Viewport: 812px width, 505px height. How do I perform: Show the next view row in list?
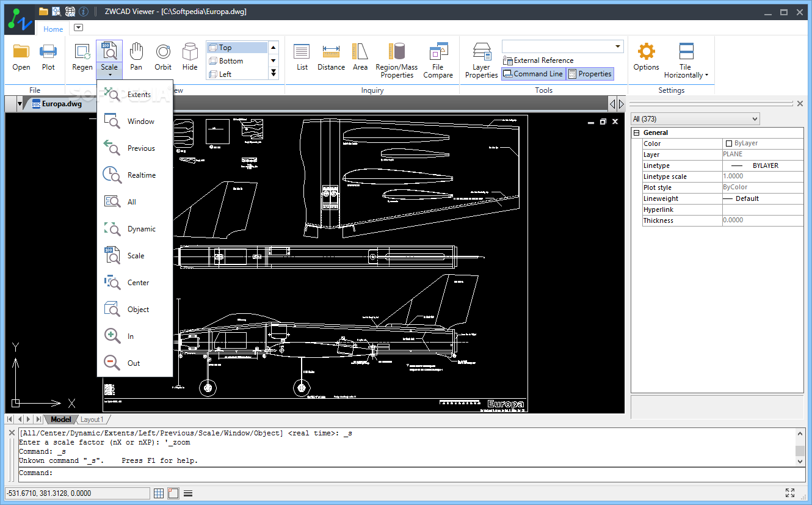(x=274, y=60)
